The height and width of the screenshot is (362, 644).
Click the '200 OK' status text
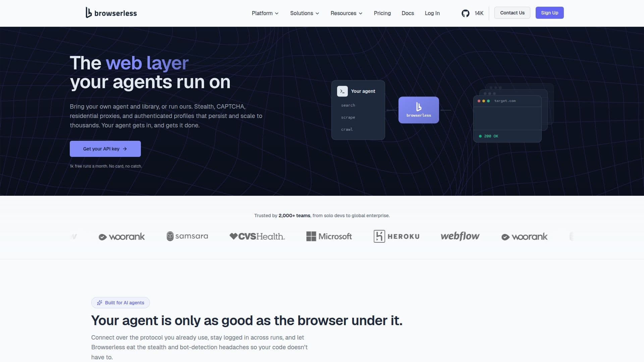491,136
